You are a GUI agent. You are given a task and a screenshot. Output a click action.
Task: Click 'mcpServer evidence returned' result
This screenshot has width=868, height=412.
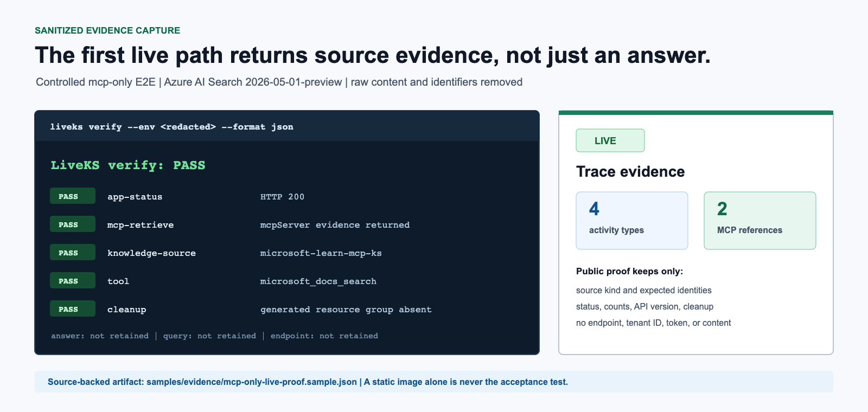point(335,225)
